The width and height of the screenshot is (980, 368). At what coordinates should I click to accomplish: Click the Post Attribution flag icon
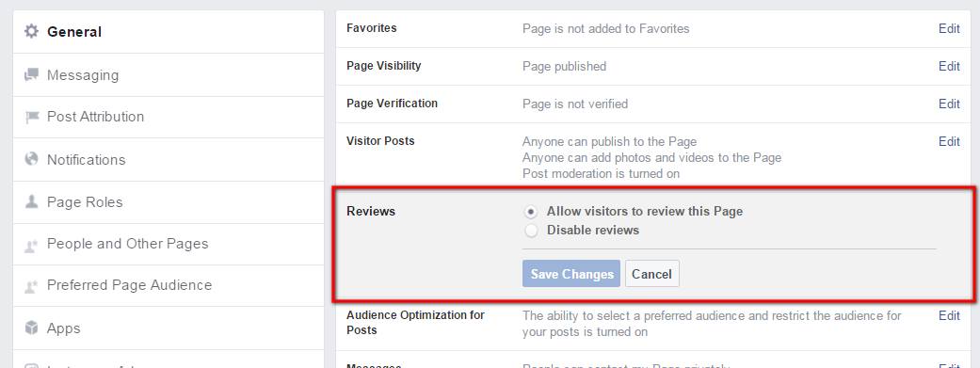click(x=31, y=117)
